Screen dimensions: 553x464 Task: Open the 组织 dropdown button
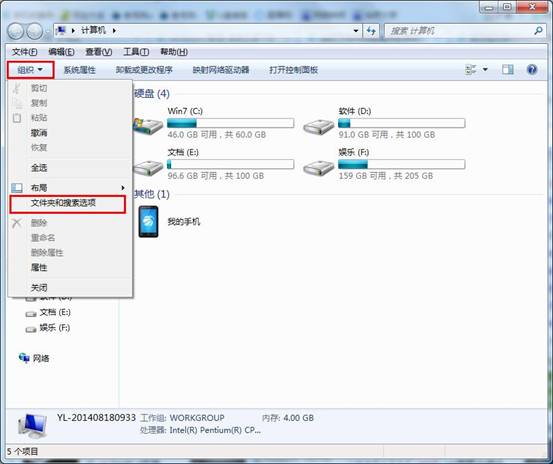point(30,70)
